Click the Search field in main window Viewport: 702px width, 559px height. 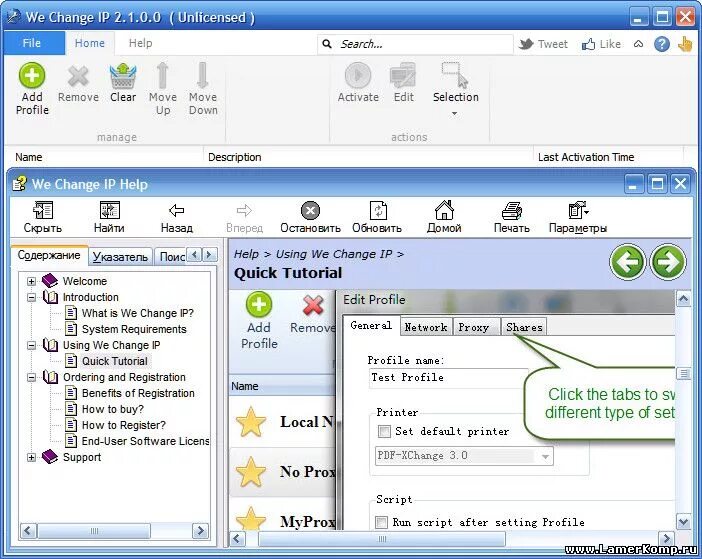click(x=415, y=44)
